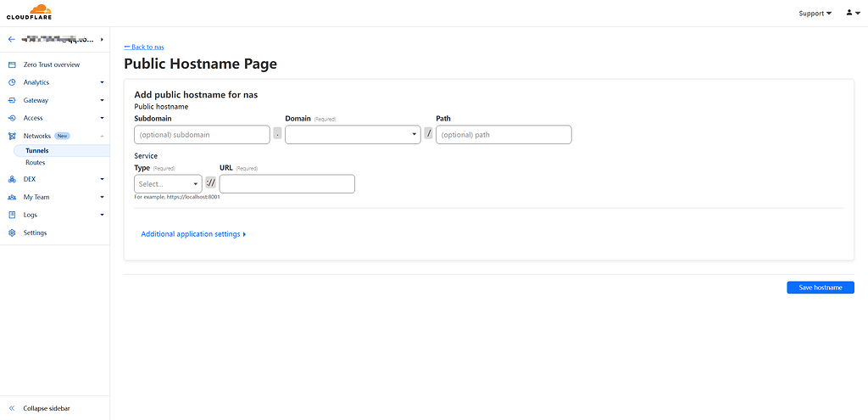Click the Collapse sidebar label
Image resolution: width=868 pixels, height=420 pixels.
tap(47, 408)
